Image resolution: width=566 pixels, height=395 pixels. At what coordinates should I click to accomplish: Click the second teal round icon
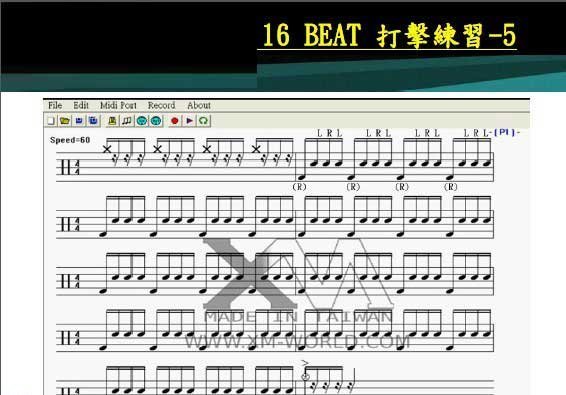(x=156, y=121)
